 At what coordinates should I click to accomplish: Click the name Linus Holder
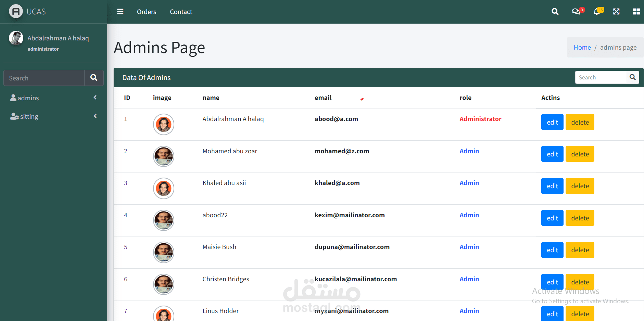point(220,311)
